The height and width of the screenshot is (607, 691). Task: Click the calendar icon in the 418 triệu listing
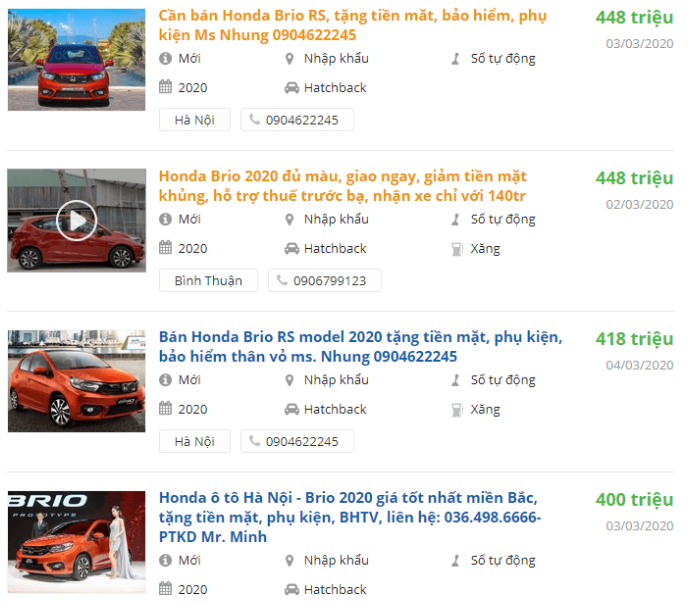pos(165,408)
